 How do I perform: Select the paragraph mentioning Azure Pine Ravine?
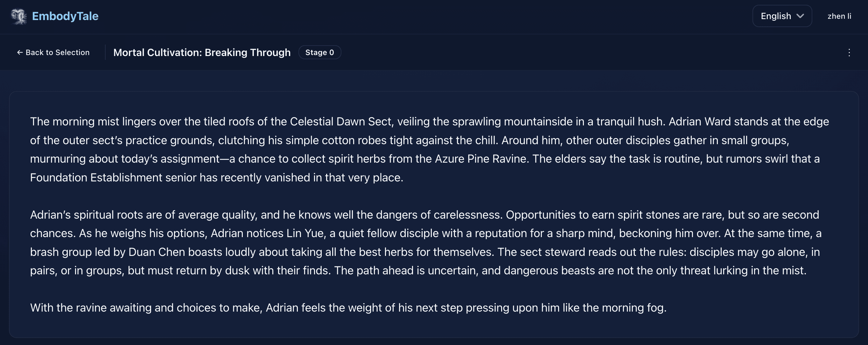pos(428,149)
